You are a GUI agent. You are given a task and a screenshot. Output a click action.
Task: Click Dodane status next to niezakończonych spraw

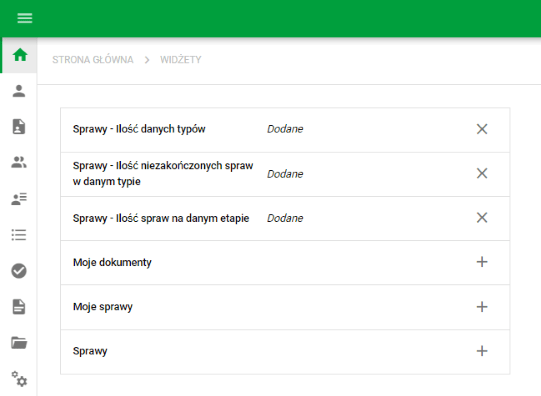pos(285,174)
